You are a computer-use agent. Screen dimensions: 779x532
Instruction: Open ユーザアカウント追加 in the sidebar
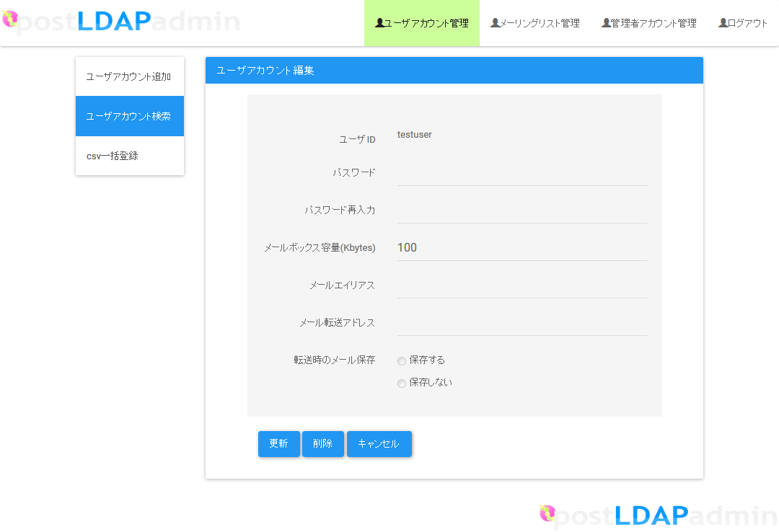[x=129, y=76]
